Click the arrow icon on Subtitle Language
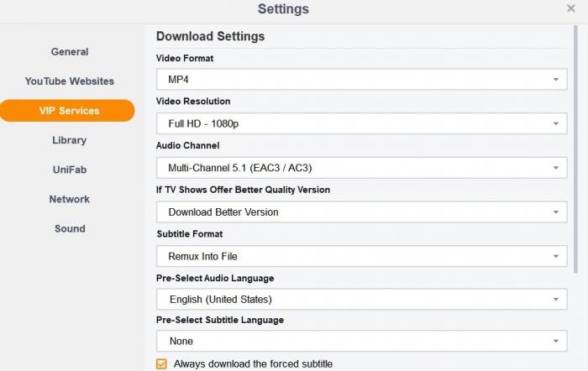This screenshot has height=371, width=588. click(x=555, y=342)
